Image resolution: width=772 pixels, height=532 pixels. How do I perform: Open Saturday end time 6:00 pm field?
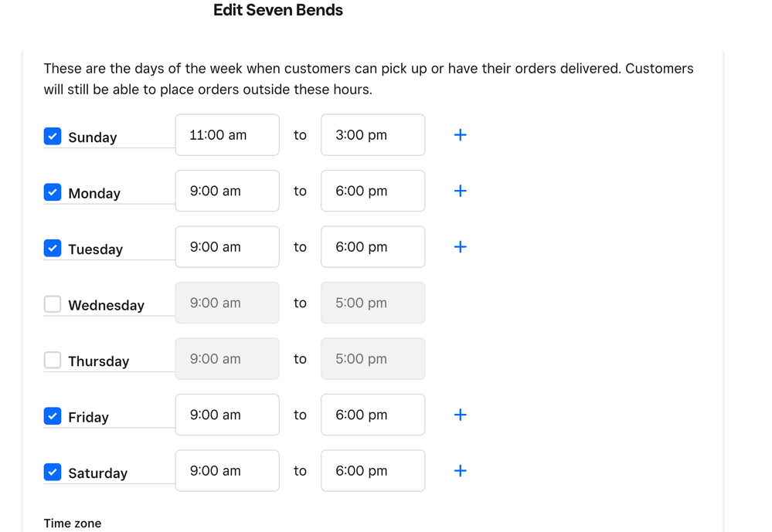[372, 471]
